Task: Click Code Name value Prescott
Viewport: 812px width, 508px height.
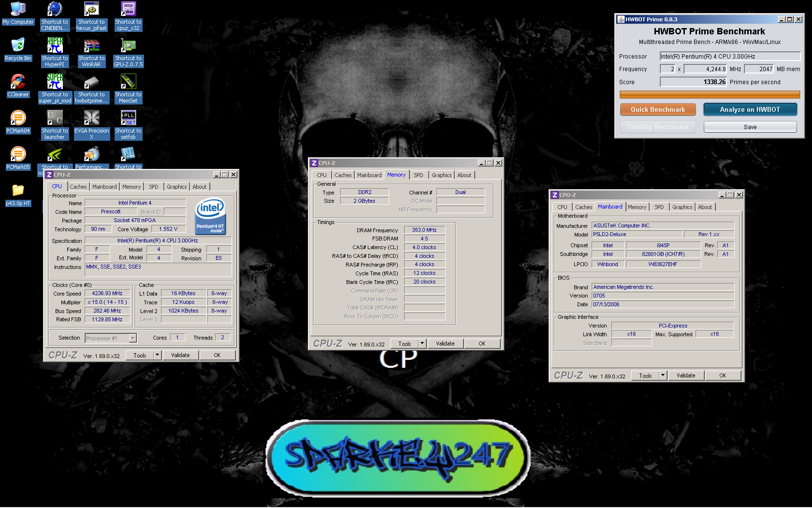Action: coord(111,211)
